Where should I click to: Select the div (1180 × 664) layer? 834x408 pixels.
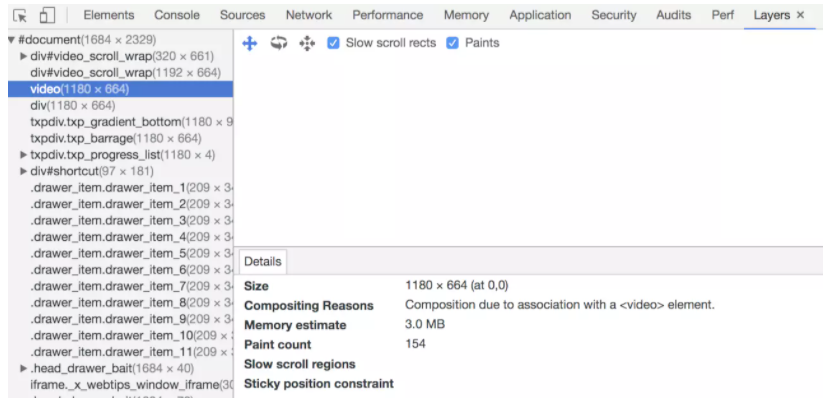[120, 105]
